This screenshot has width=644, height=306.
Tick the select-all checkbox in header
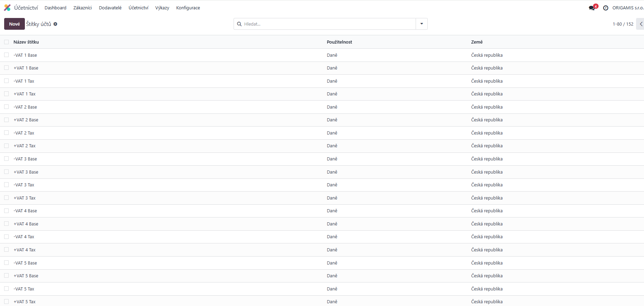click(x=7, y=42)
